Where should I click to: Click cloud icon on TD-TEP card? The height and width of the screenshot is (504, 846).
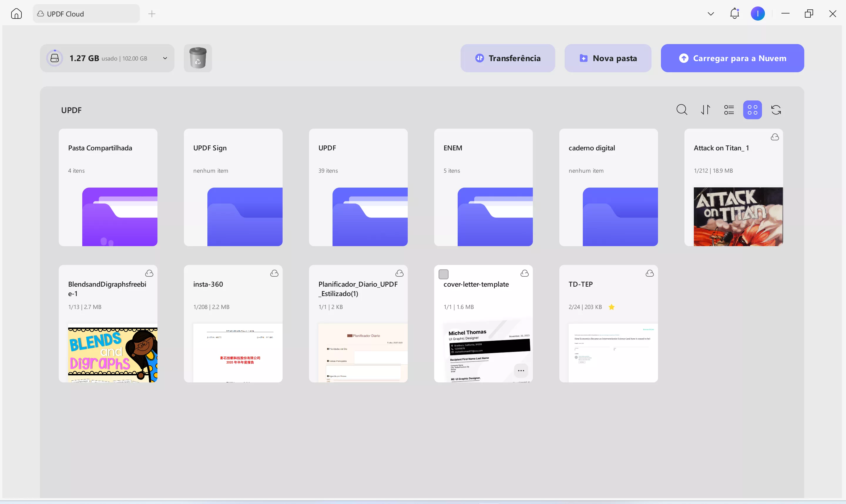tap(650, 273)
